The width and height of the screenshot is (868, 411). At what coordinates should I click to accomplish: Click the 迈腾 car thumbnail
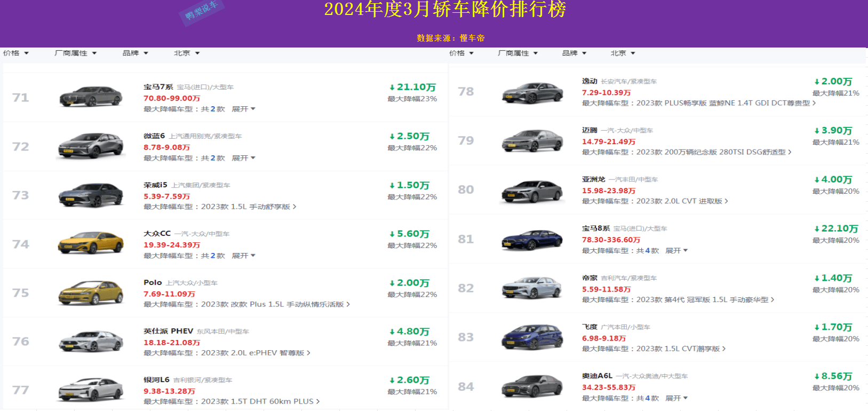[532, 141]
